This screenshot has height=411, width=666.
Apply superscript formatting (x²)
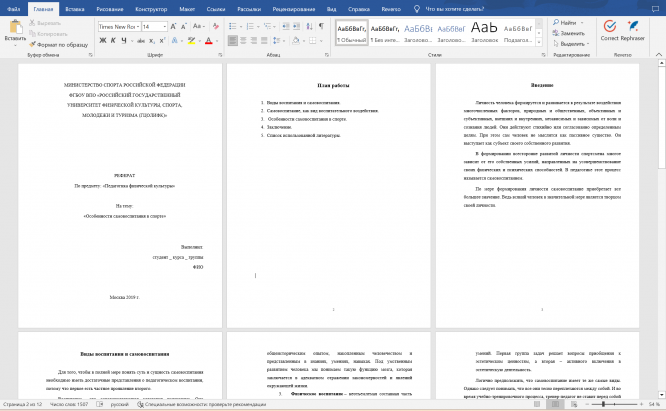tap(162, 41)
